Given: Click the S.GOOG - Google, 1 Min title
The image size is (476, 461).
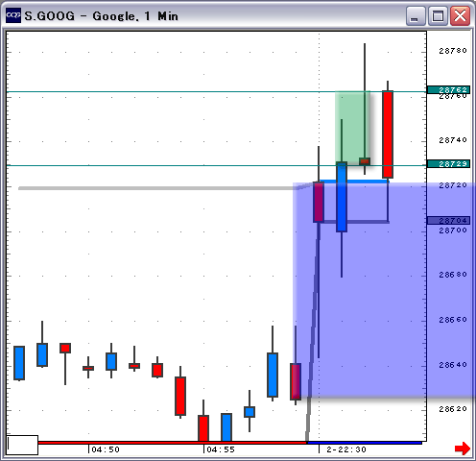Looking at the screenshot, I should (x=101, y=16).
